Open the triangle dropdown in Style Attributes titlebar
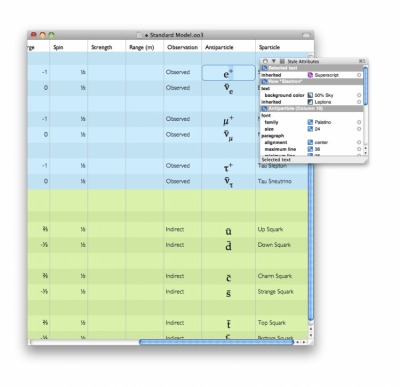The height and width of the screenshot is (387, 400). click(x=274, y=61)
